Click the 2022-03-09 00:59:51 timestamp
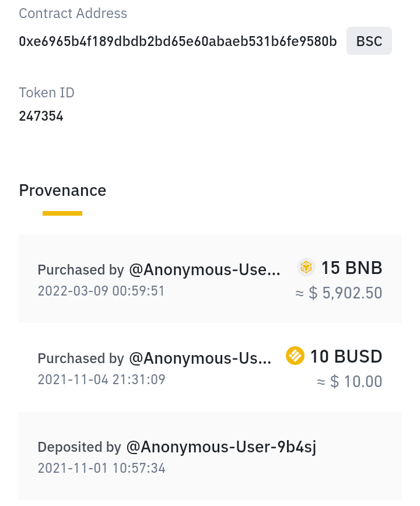The width and height of the screenshot is (420, 506). pos(101,291)
